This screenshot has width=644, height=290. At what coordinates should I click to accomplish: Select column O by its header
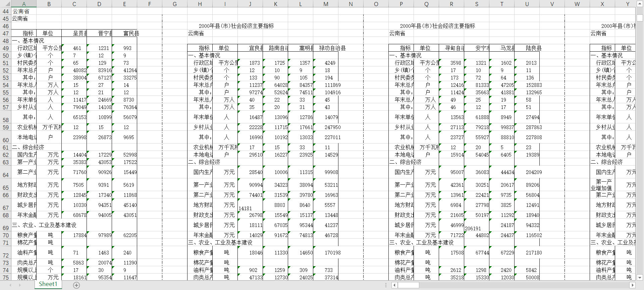click(376, 4)
